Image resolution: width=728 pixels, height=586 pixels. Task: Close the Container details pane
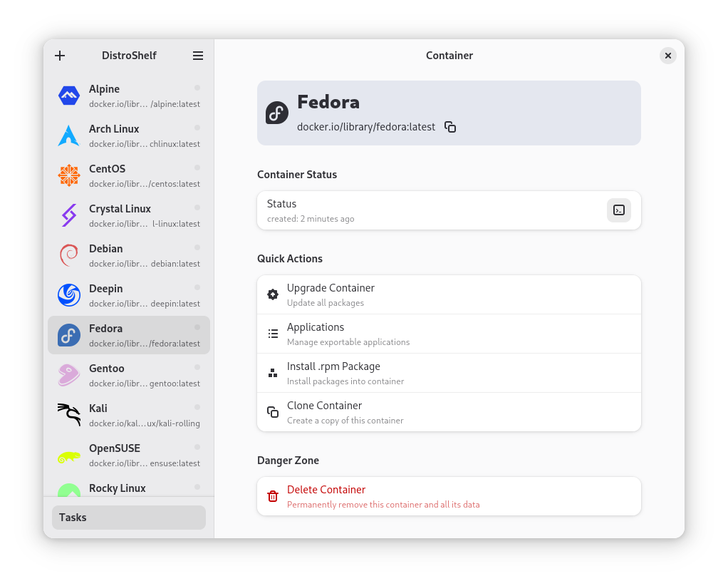667,56
